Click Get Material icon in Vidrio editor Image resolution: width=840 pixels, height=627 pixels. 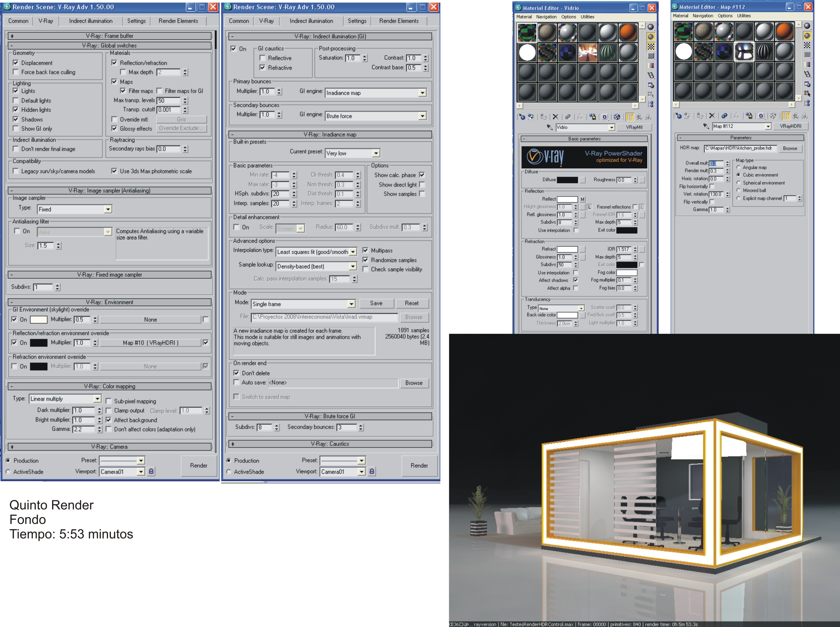[x=522, y=117]
